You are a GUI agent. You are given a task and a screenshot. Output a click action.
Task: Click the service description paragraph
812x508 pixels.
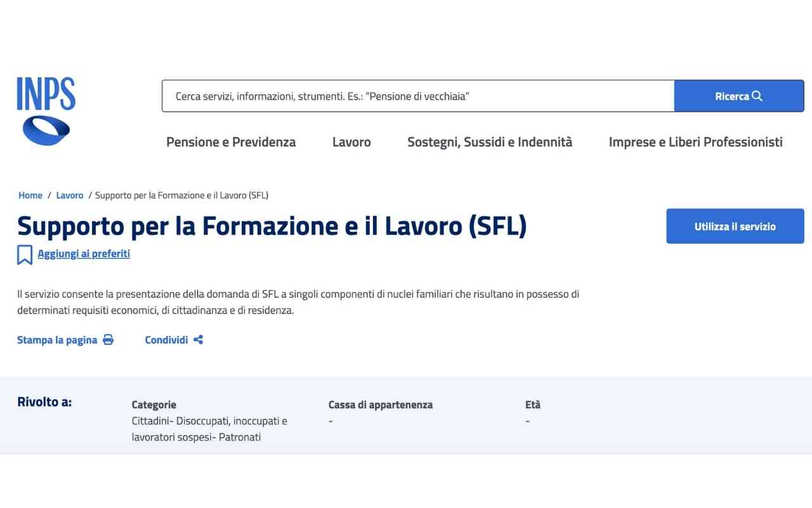[x=298, y=303]
